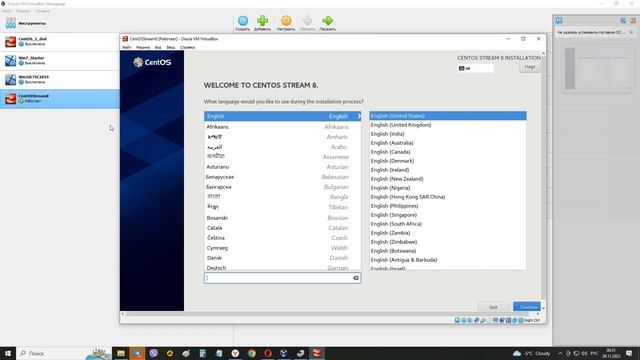Click the Показать (Show) green arrow icon
Screen dimensions: 640x360
(327, 23)
